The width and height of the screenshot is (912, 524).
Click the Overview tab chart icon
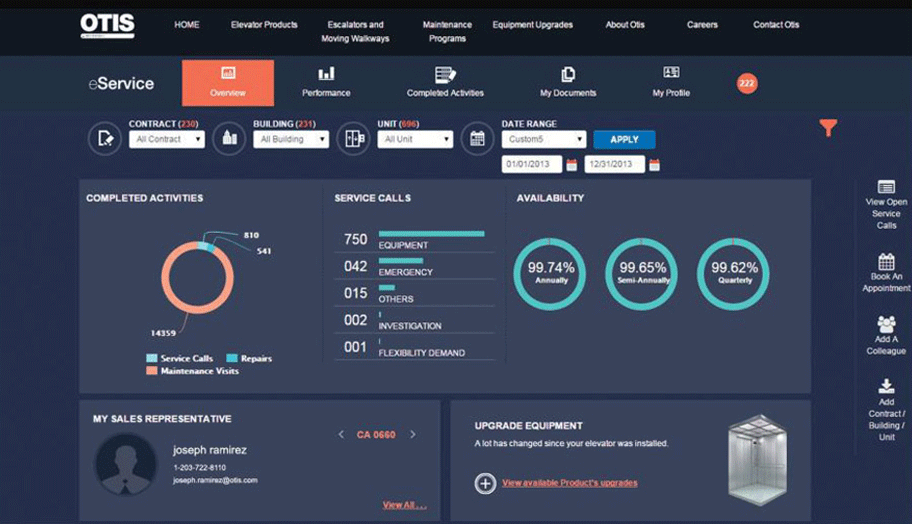(228, 73)
